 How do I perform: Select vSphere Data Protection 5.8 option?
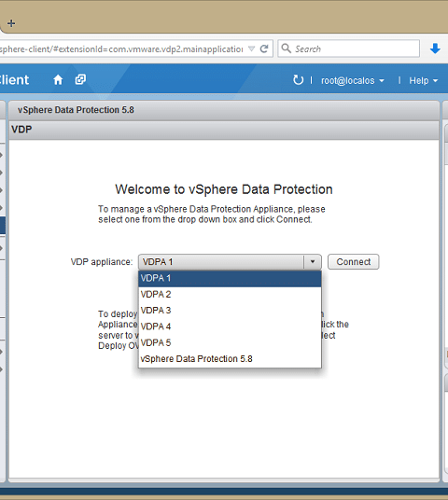click(x=230, y=359)
